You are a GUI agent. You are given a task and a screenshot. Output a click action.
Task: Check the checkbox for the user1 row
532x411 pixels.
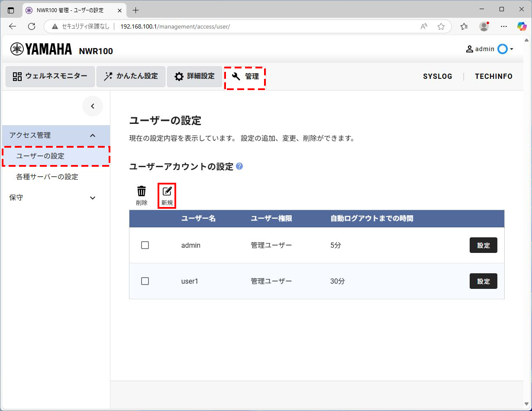pyautogui.click(x=145, y=281)
